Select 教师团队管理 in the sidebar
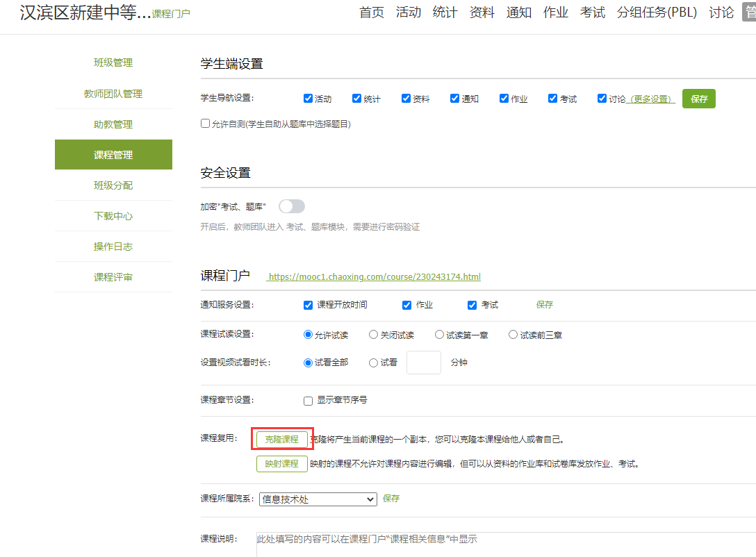This screenshot has height=557, width=756. [113, 94]
